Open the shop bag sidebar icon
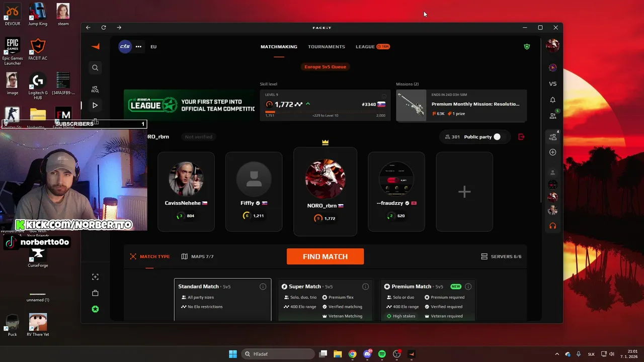The width and height of the screenshot is (644, 362). click(95, 293)
